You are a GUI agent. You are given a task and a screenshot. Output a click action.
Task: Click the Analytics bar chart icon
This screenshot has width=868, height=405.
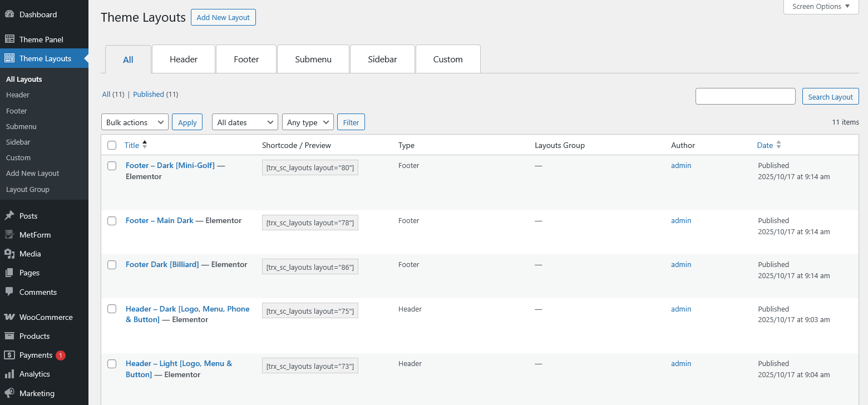[9, 374]
